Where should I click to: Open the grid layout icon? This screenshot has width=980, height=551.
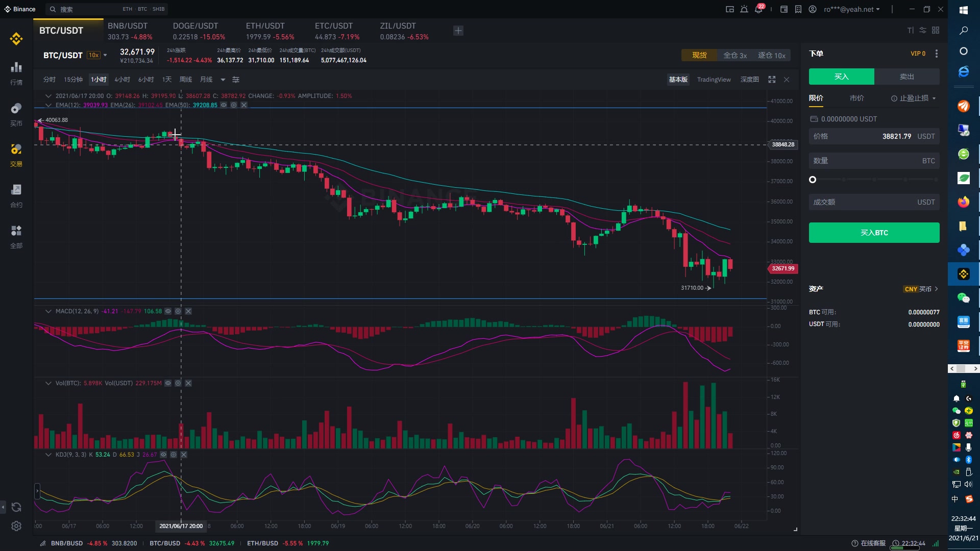coord(936,30)
